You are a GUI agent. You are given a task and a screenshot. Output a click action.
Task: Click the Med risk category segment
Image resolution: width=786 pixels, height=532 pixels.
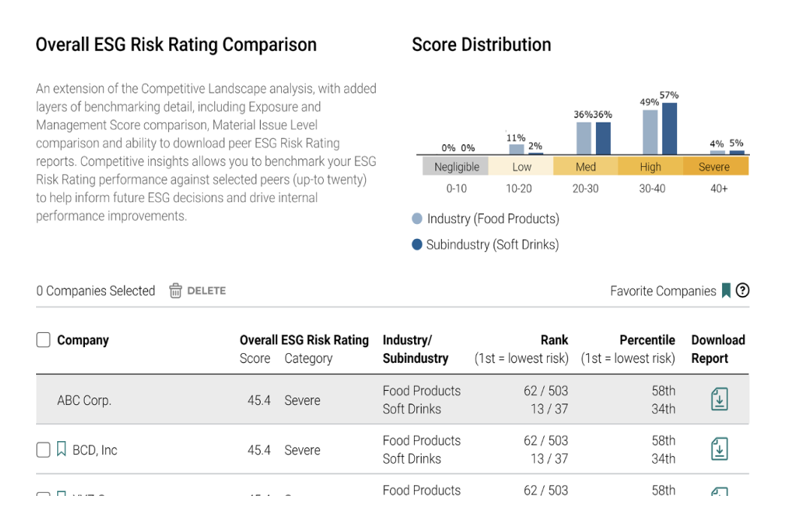point(585,167)
